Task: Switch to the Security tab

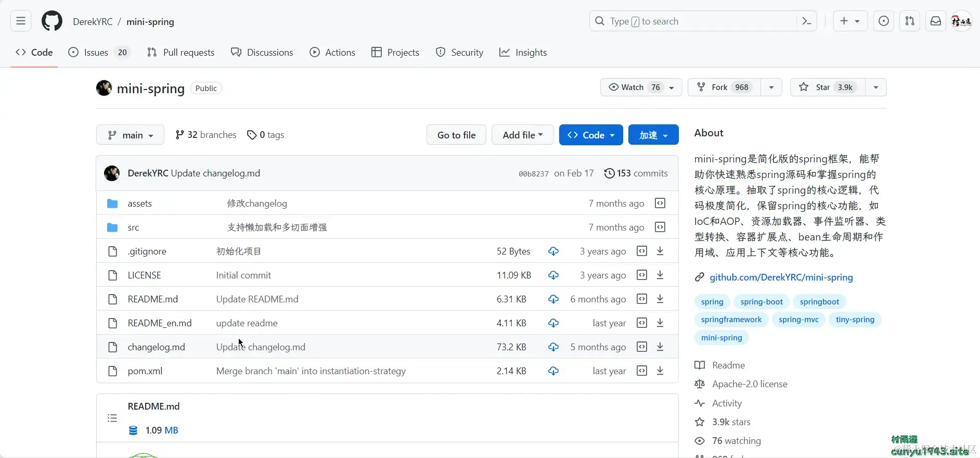Action: (x=459, y=53)
